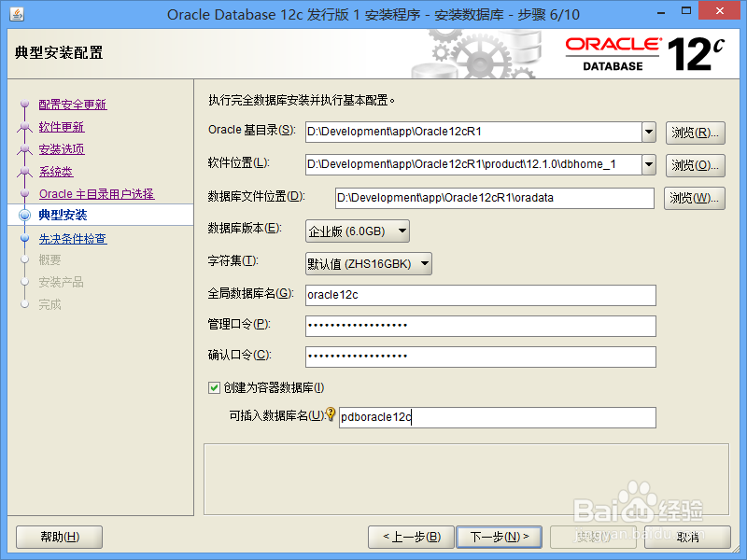Go to 安装选项 step in sidebar

coord(62,149)
